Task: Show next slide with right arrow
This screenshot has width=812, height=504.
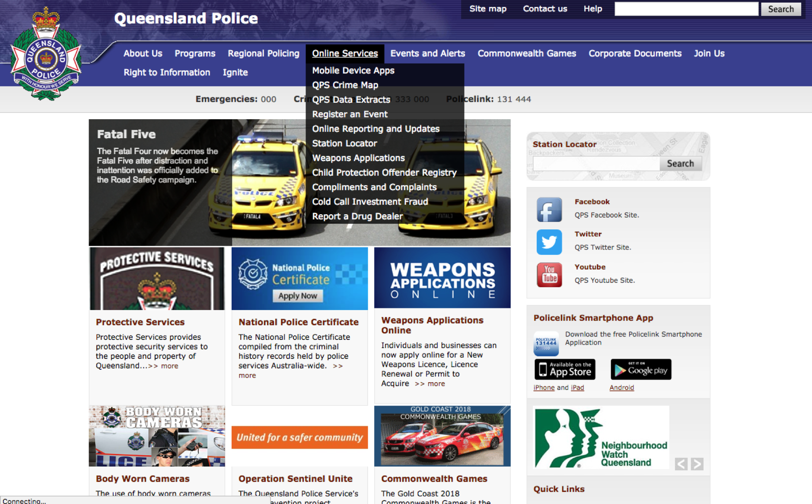Action: pos(697,464)
